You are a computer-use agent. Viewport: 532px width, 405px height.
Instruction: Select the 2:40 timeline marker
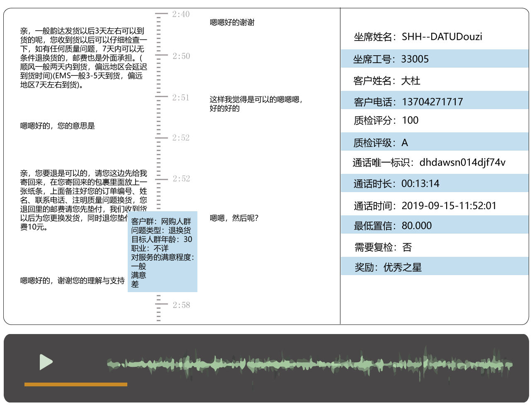pyautogui.click(x=180, y=15)
